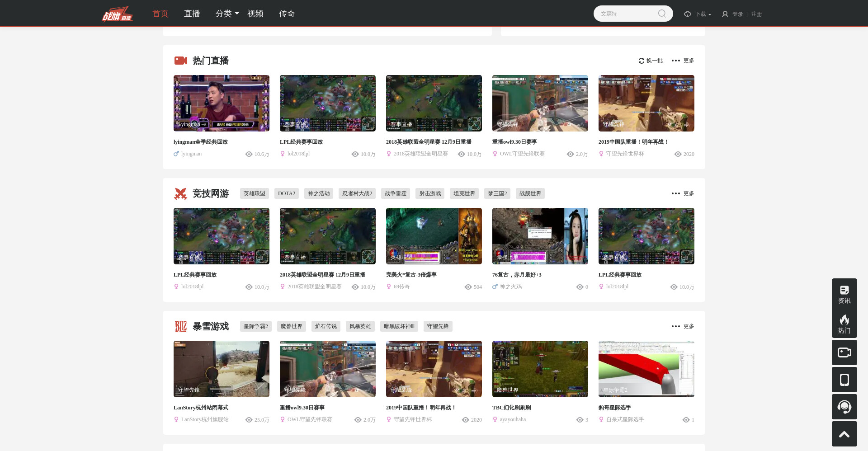Click three-dots icon in 热门直播 header
The width and height of the screenshot is (868, 451).
click(x=675, y=61)
